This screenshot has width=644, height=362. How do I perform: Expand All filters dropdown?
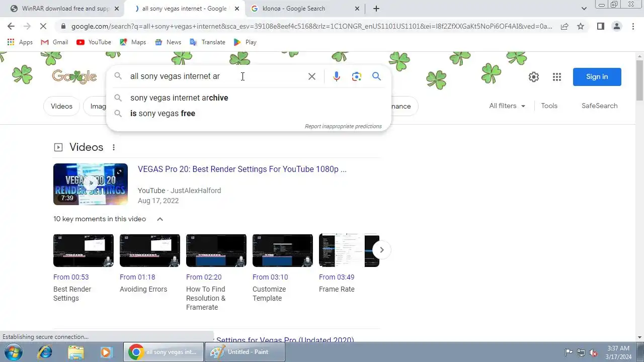pos(507,106)
